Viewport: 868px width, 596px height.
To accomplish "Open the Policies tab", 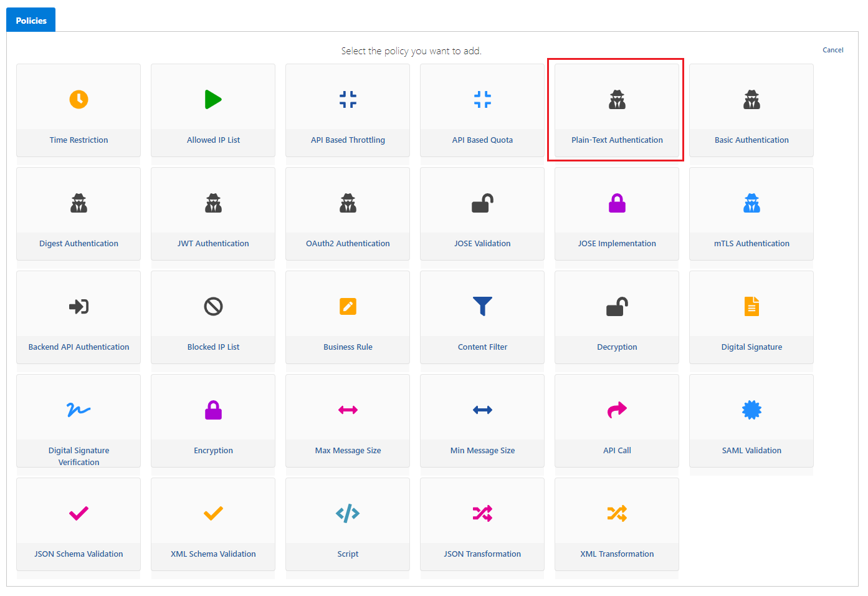I will [x=31, y=21].
